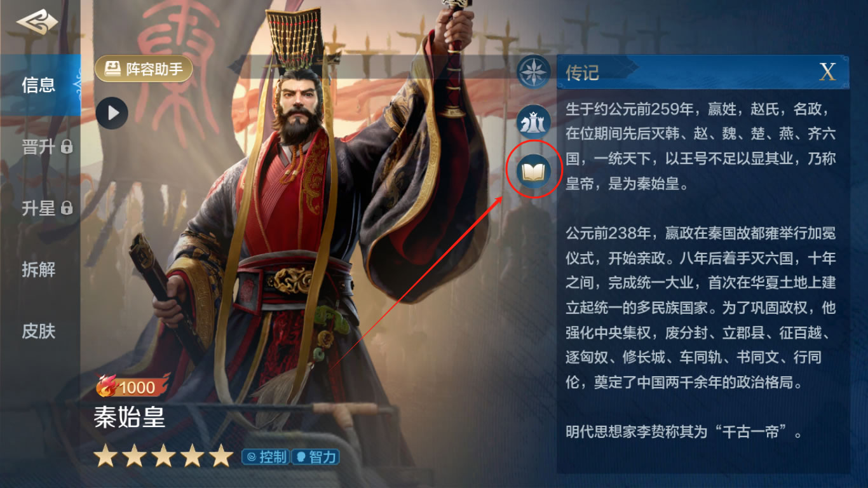Viewport: 868px width, 488px height.
Task: Open the biography book icon
Action: 532,172
